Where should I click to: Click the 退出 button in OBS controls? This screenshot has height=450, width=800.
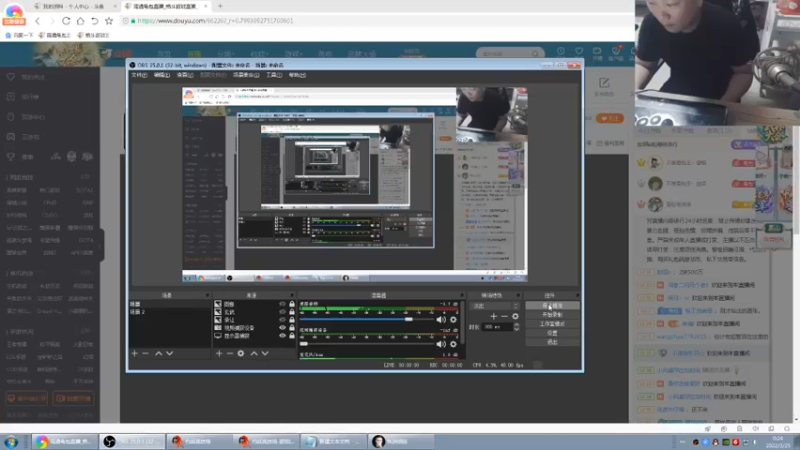pos(553,342)
